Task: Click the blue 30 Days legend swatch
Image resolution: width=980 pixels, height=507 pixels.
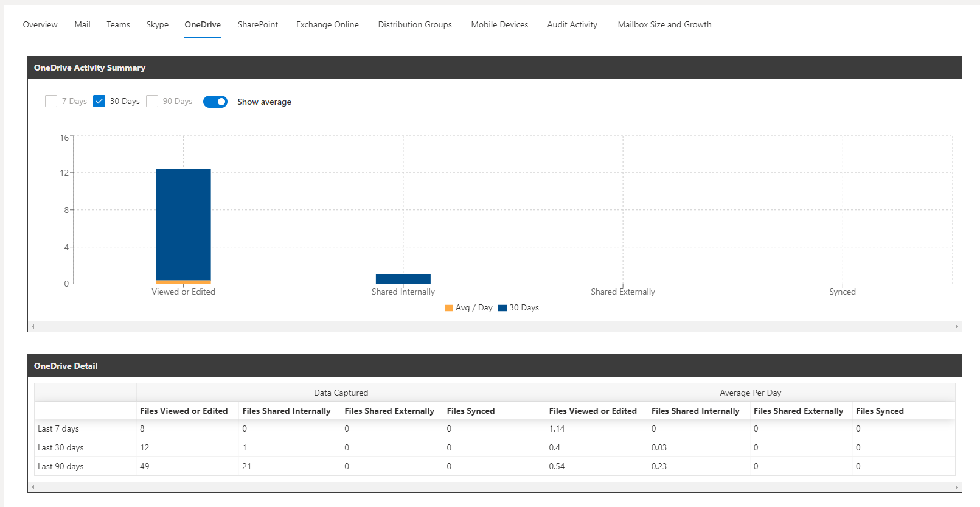Action: coord(502,308)
